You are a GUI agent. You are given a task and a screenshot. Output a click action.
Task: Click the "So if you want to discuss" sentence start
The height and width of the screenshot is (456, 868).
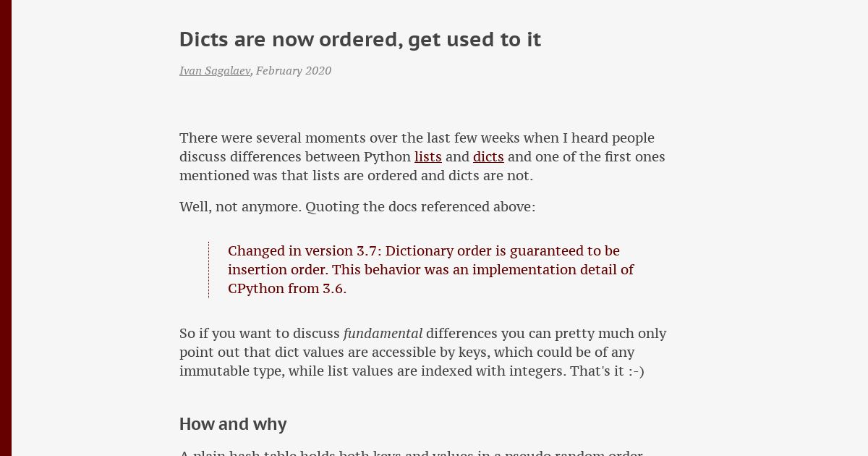click(260, 334)
